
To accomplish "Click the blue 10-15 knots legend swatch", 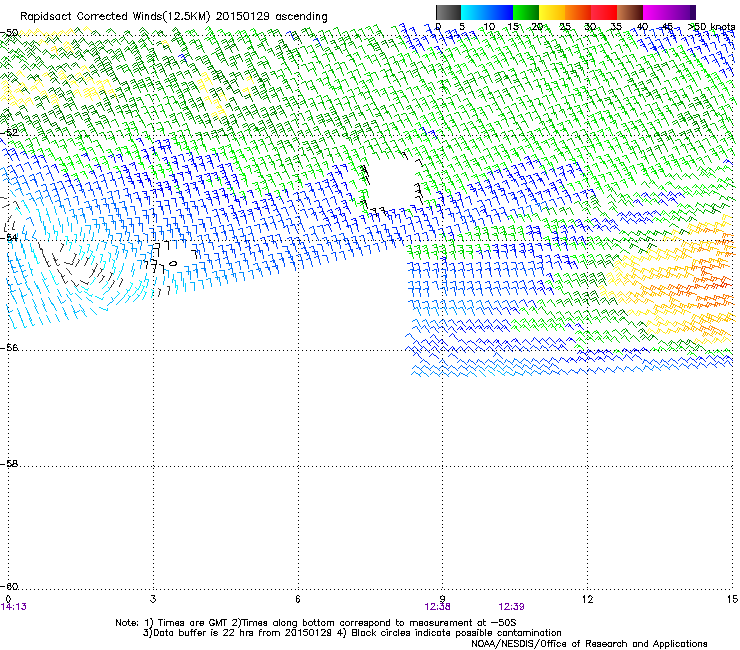I will tap(500, 12).
